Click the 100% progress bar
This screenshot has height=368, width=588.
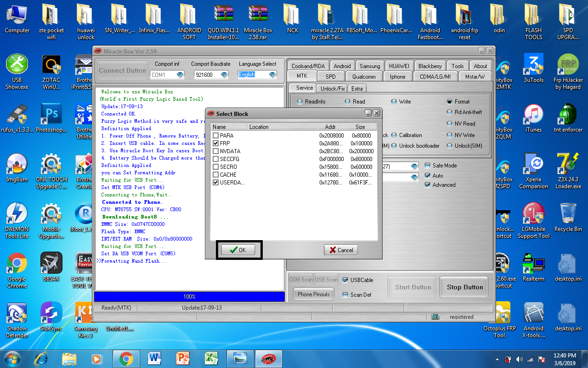(189, 297)
